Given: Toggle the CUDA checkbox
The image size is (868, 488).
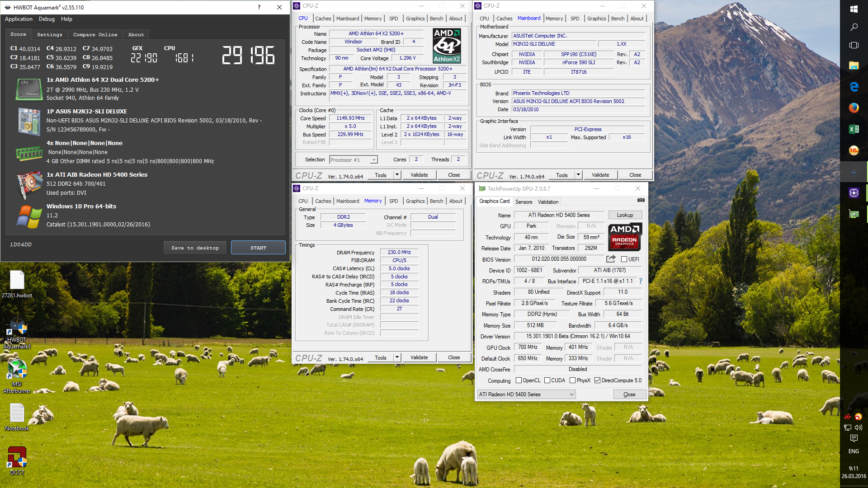Looking at the screenshot, I should 547,380.
